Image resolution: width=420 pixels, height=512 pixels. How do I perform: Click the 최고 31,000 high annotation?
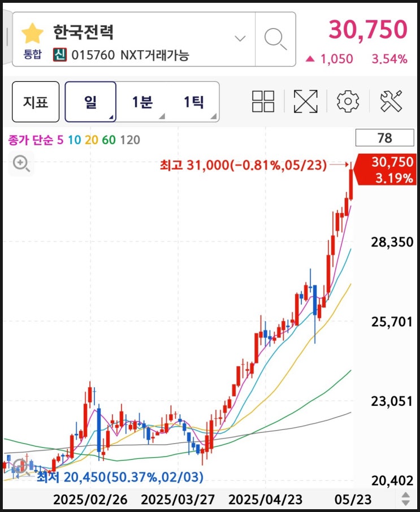click(x=243, y=165)
